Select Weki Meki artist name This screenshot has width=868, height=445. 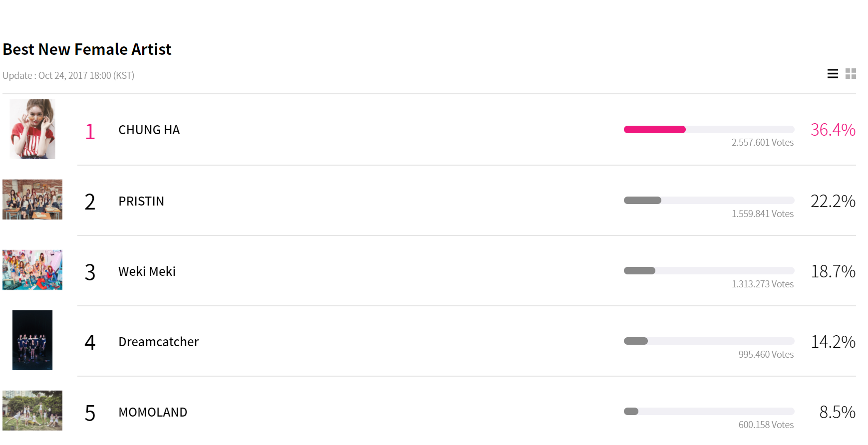(147, 272)
